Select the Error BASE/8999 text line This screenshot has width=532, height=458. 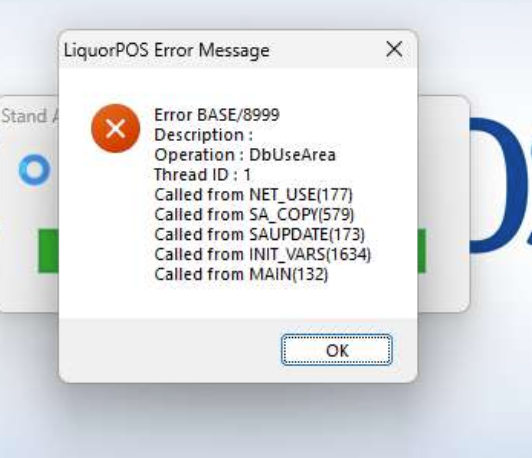217,115
